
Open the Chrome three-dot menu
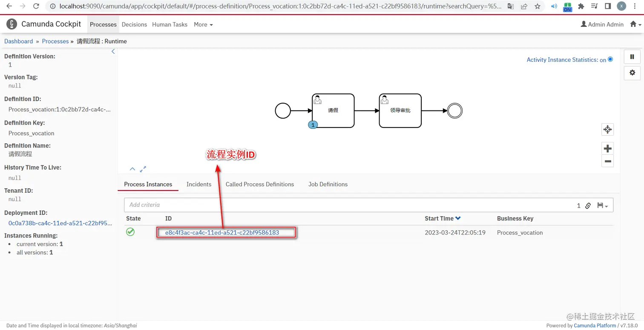635,6
